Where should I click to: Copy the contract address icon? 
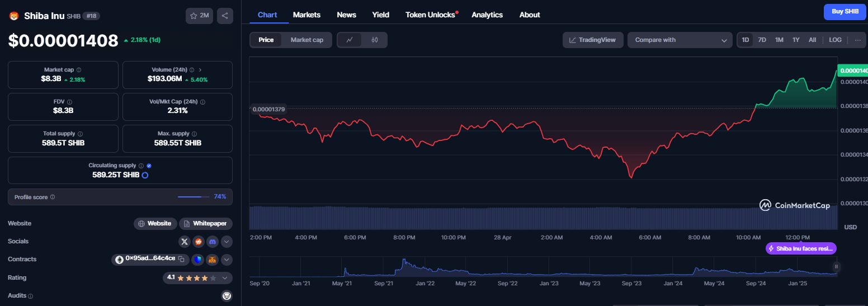click(x=181, y=259)
